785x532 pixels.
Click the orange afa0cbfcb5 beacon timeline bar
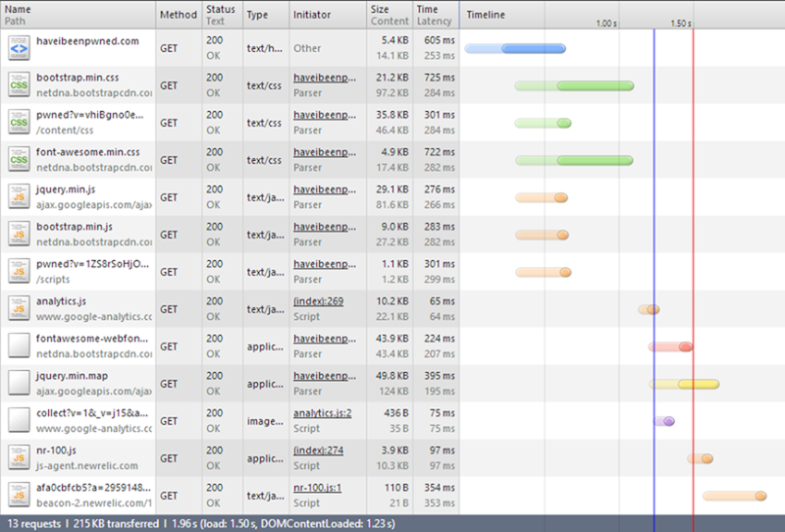734,496
